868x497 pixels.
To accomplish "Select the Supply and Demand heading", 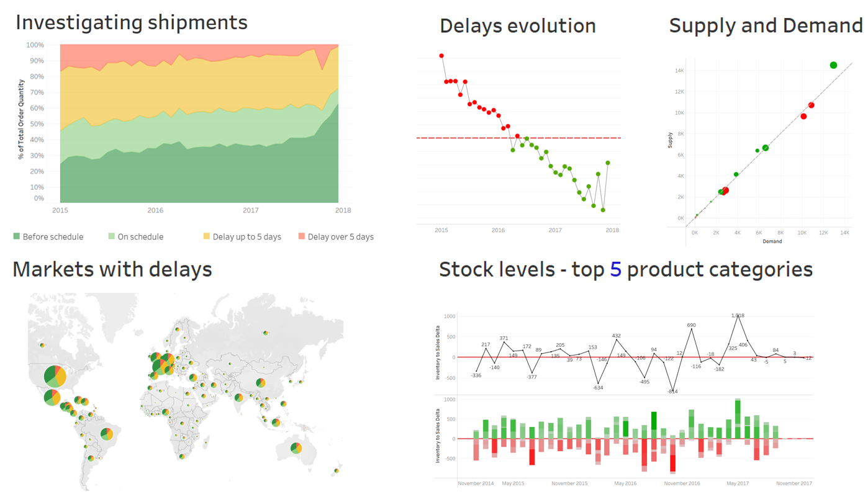I will [x=766, y=25].
